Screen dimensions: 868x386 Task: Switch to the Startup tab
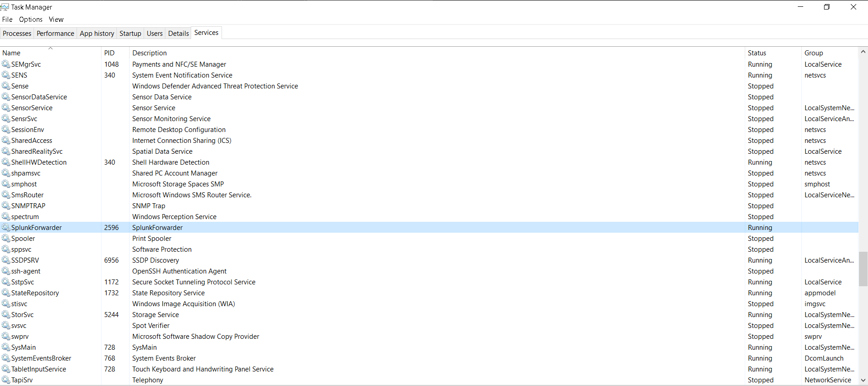[130, 34]
